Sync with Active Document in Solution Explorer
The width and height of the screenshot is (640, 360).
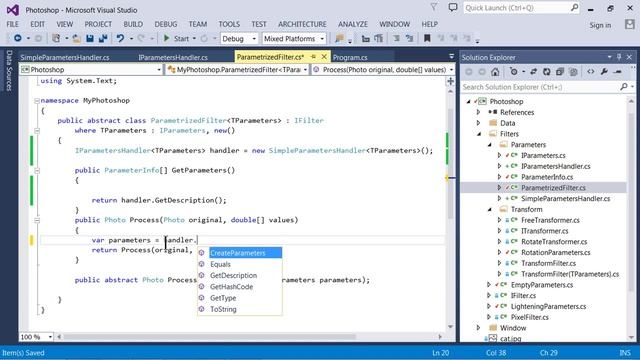click(533, 72)
